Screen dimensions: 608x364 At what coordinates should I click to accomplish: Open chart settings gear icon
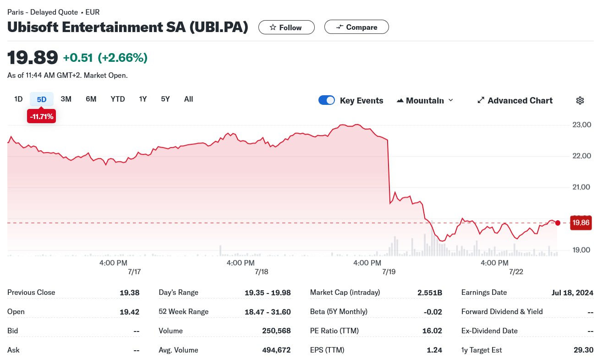click(x=580, y=101)
